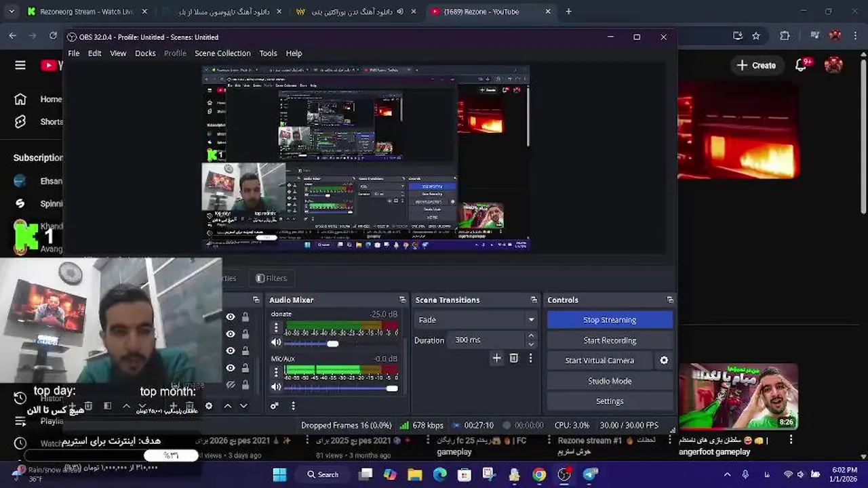Click Start Virtual Camera button
This screenshot has width=868, height=488.
pyautogui.click(x=599, y=361)
